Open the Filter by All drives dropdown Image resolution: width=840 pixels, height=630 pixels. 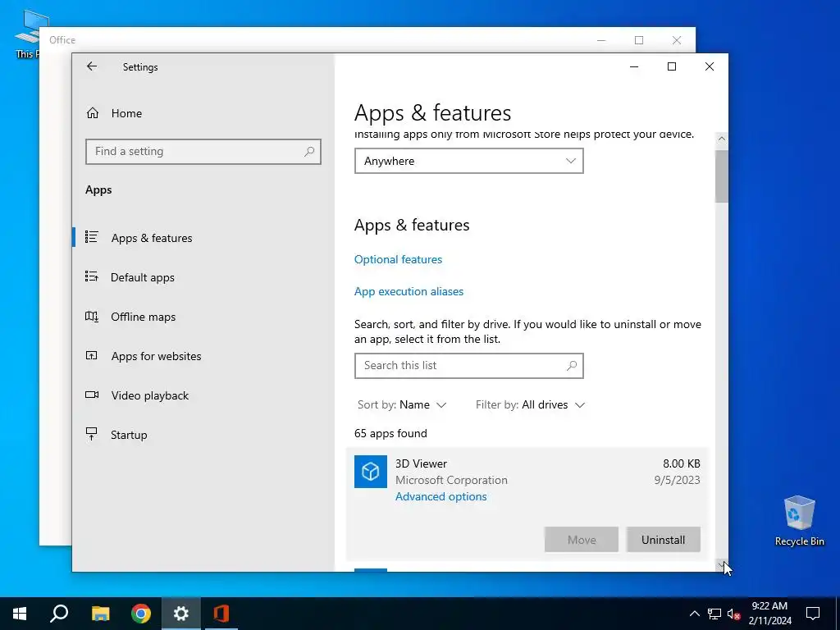point(531,405)
